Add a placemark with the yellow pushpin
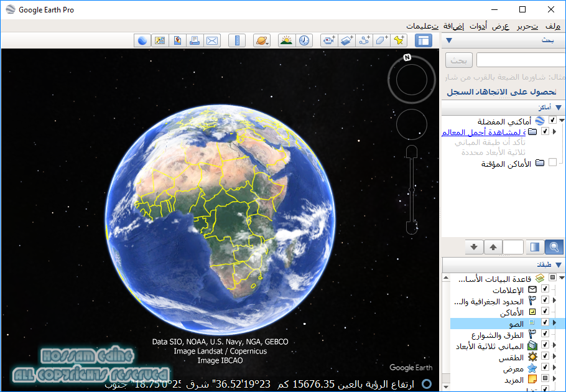The image size is (566, 392). pyautogui.click(x=399, y=40)
